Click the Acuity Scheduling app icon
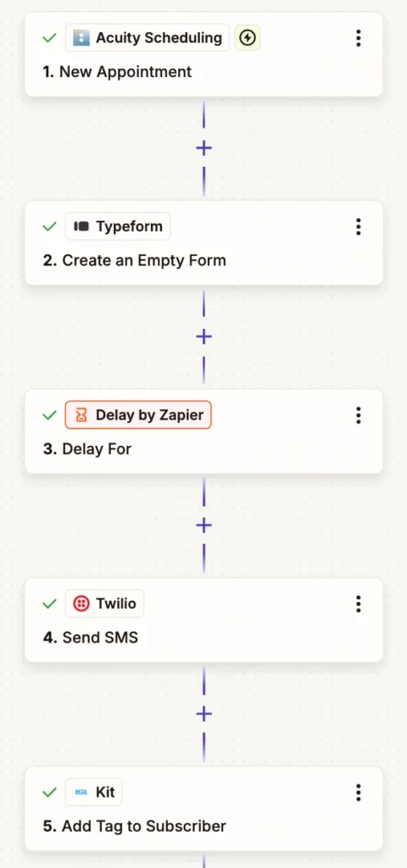 point(81,37)
